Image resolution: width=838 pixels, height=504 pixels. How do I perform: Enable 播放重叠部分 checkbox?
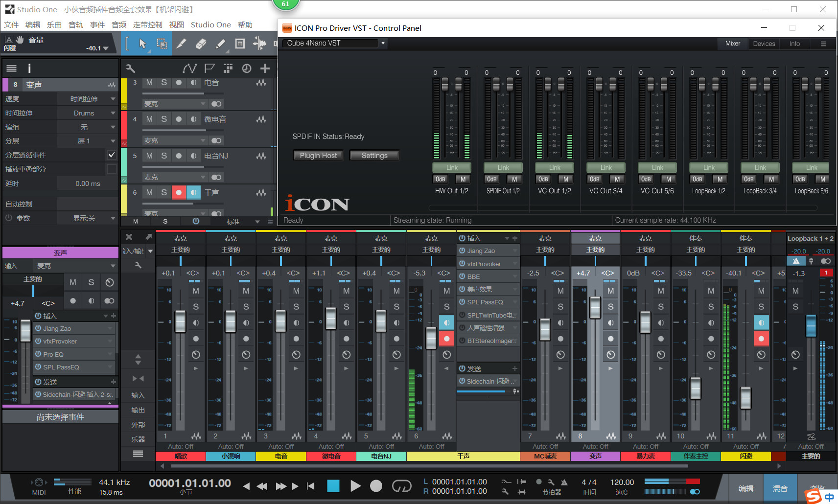[112, 169]
